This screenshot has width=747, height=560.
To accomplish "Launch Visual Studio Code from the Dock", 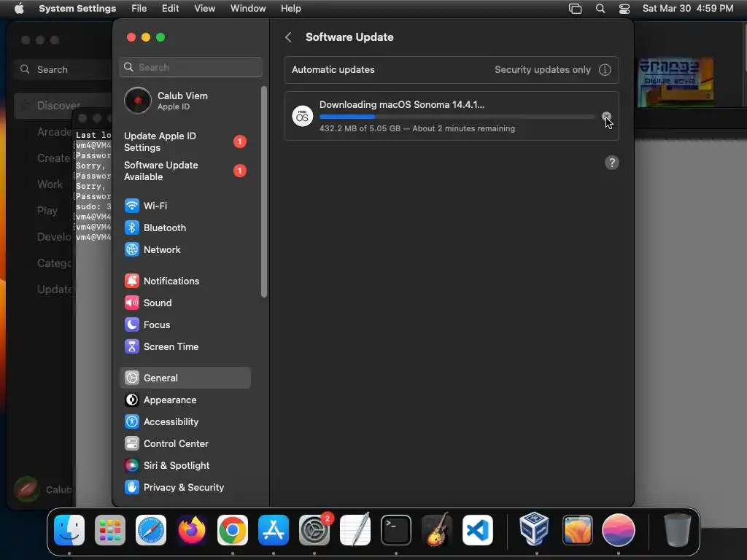I will pyautogui.click(x=477, y=530).
